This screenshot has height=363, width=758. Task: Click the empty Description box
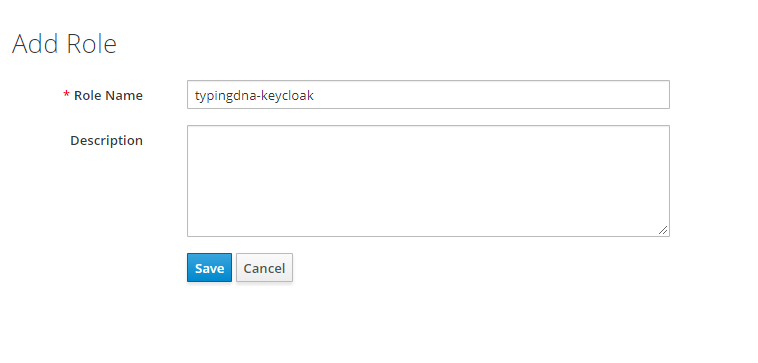click(x=428, y=181)
